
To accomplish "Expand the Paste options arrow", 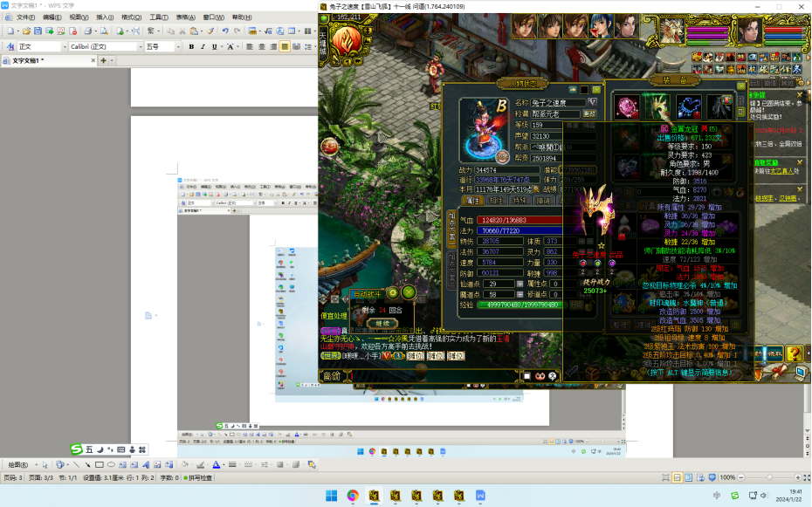I will coord(200,31).
